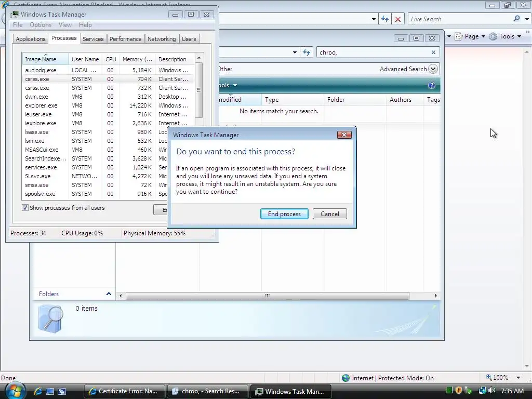Click Internet Explorer stop button
This screenshot has width=532, height=399.
click(x=398, y=19)
